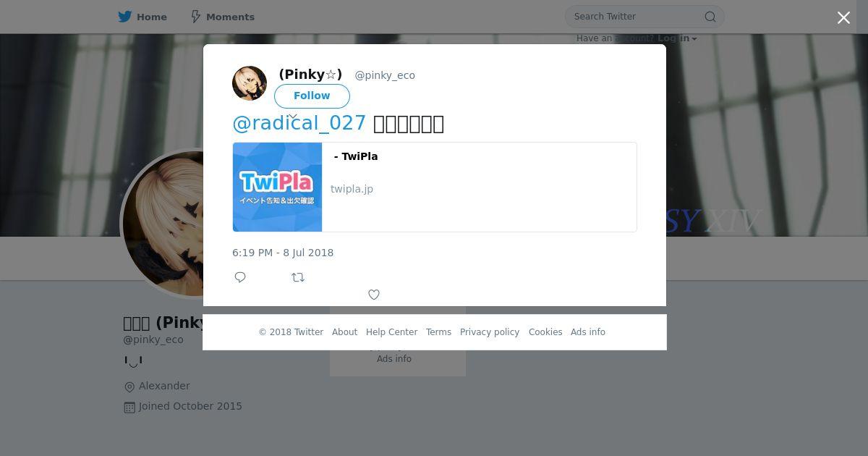The width and height of the screenshot is (868, 456).
Task: Focus the Search Twitter field
Action: 637,17
